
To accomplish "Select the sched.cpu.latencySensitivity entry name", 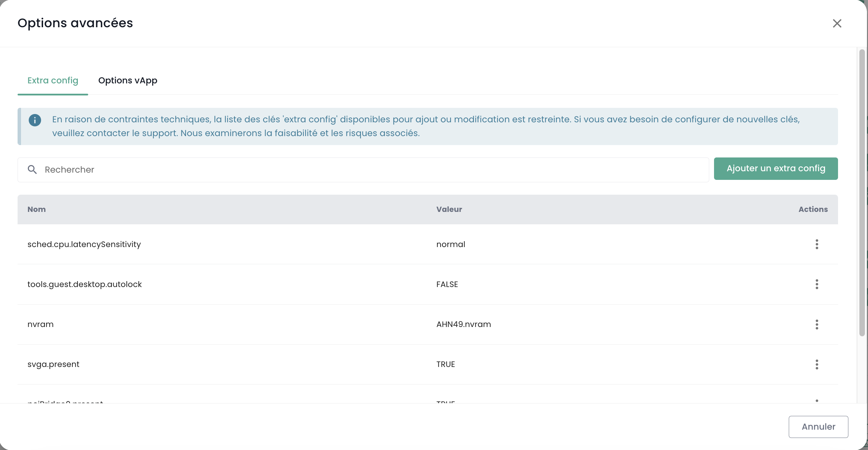I will point(84,244).
